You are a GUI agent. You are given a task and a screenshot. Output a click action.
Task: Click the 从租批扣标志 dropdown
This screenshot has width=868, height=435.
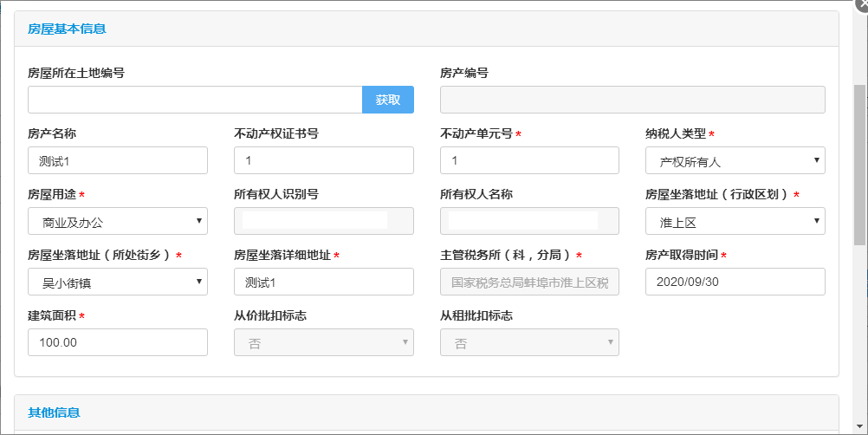point(530,342)
